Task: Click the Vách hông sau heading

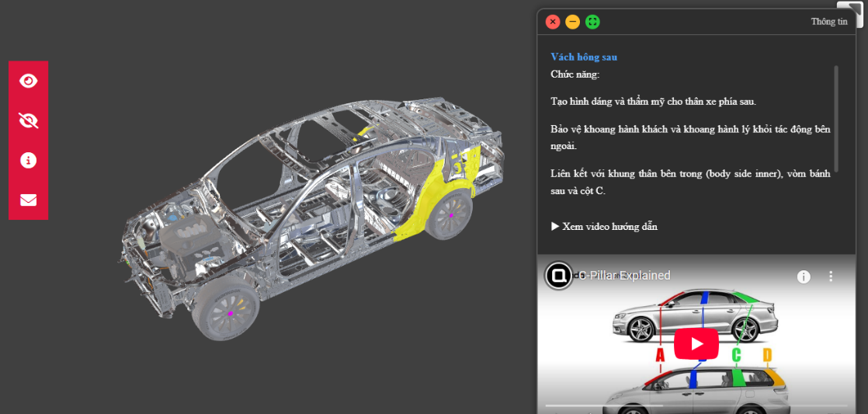Action: (584, 57)
